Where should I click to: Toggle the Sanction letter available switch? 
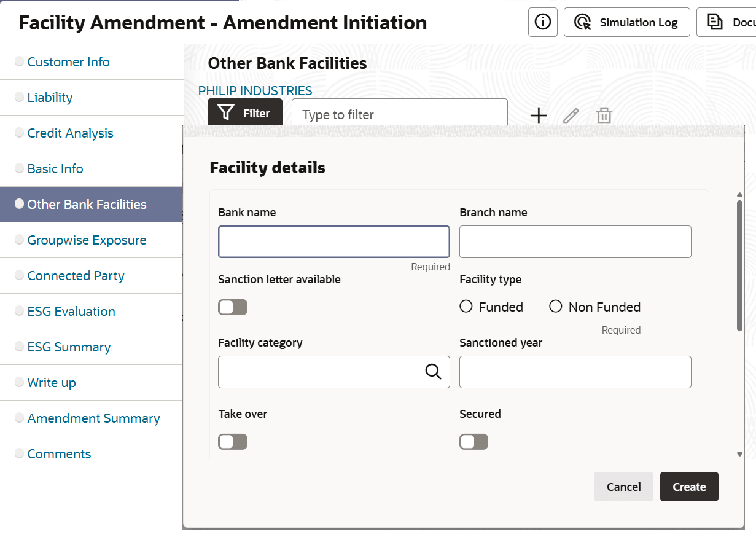pyautogui.click(x=233, y=307)
